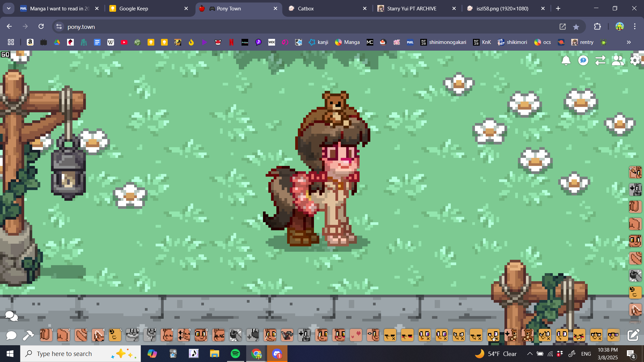Open the friends list icon
The height and width of the screenshot is (362, 644).
click(618, 60)
